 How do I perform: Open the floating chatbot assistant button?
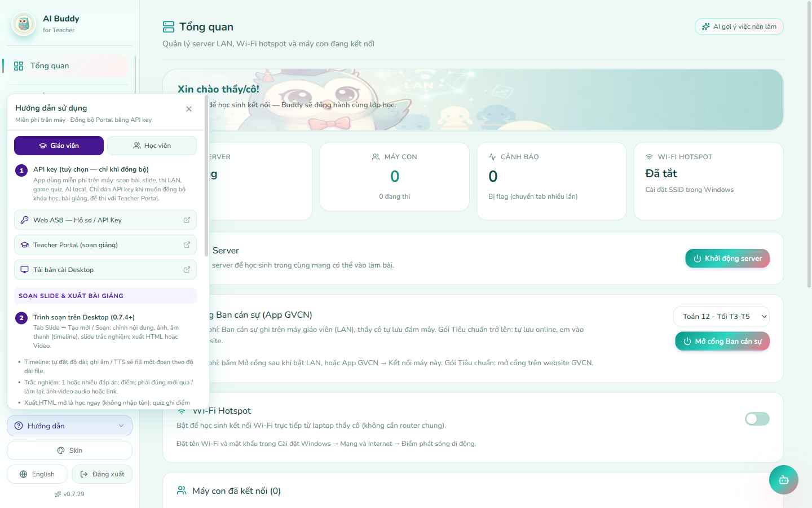tap(783, 480)
